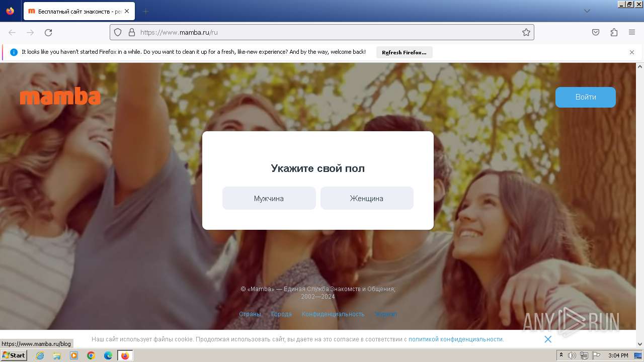Click the info icon in notification bar
Viewport: 644px width, 362px height.
(14, 52)
